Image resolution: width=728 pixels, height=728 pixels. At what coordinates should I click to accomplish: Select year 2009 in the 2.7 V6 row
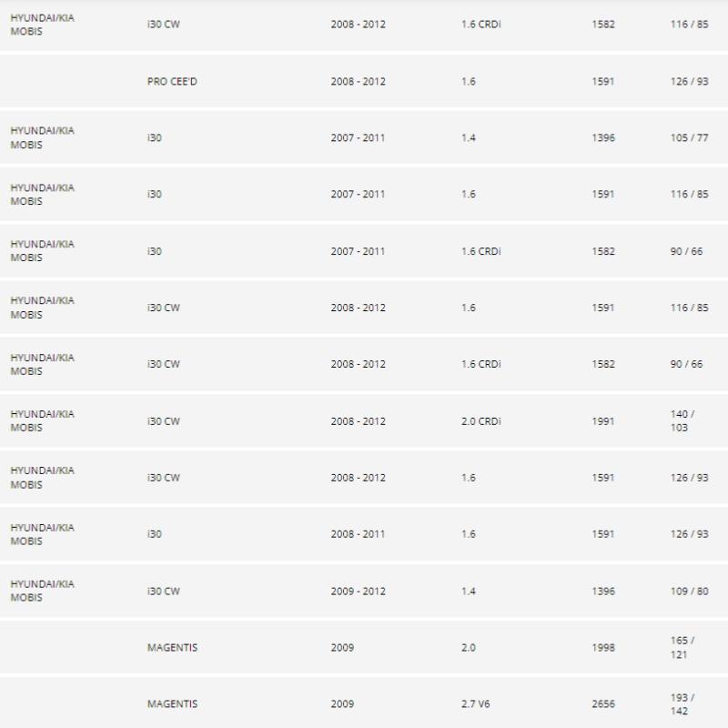point(342,704)
